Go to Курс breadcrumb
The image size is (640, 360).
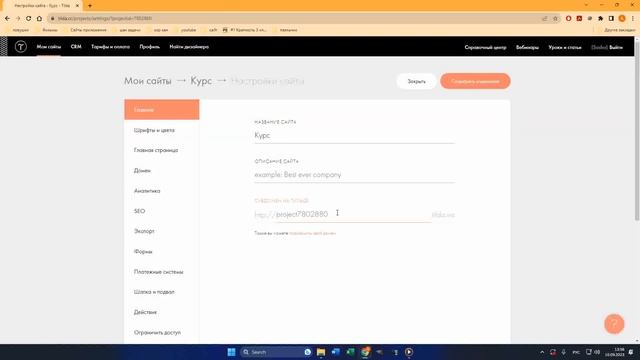click(x=201, y=81)
